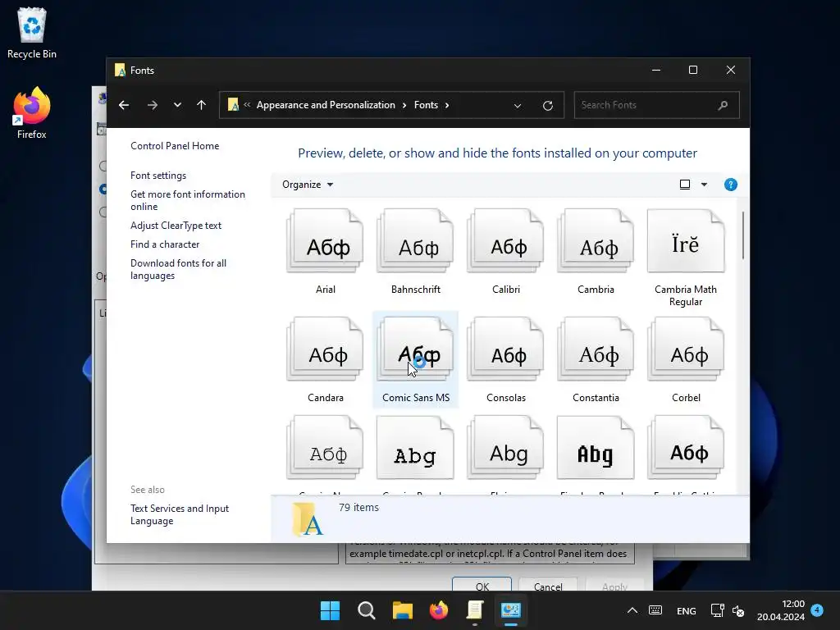
Task: Click Cancel in the background dialog
Action: pyautogui.click(x=548, y=586)
